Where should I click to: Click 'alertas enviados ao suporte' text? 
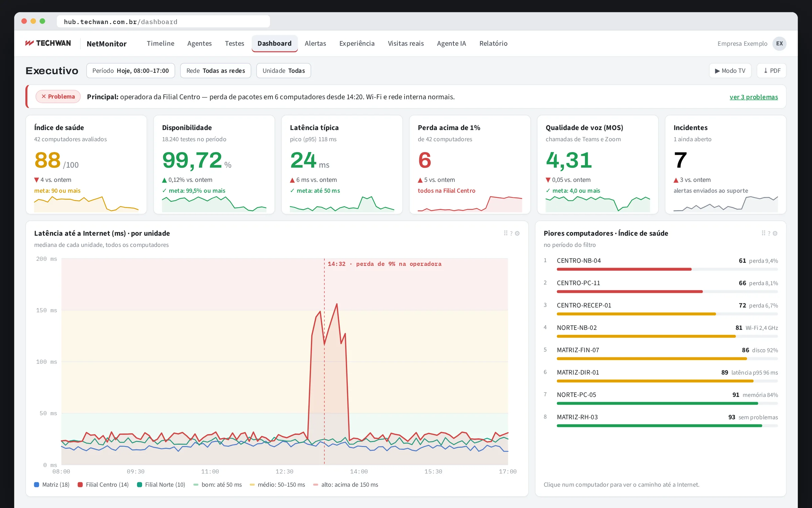(711, 191)
